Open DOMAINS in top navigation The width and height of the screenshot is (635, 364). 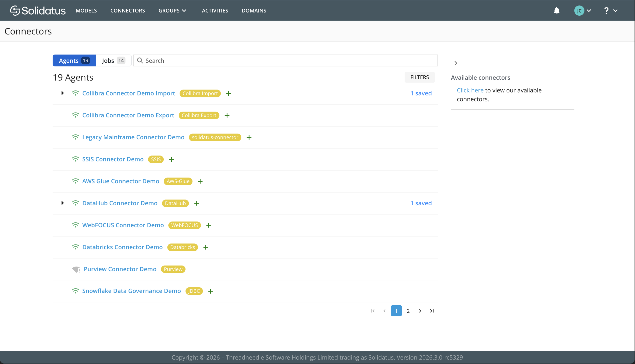(x=254, y=10)
